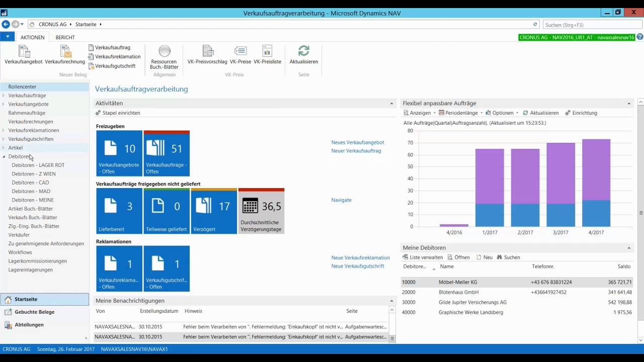644x362 pixels.
Task: Open the Optionen dropdown in the chart
Action: (x=502, y=113)
